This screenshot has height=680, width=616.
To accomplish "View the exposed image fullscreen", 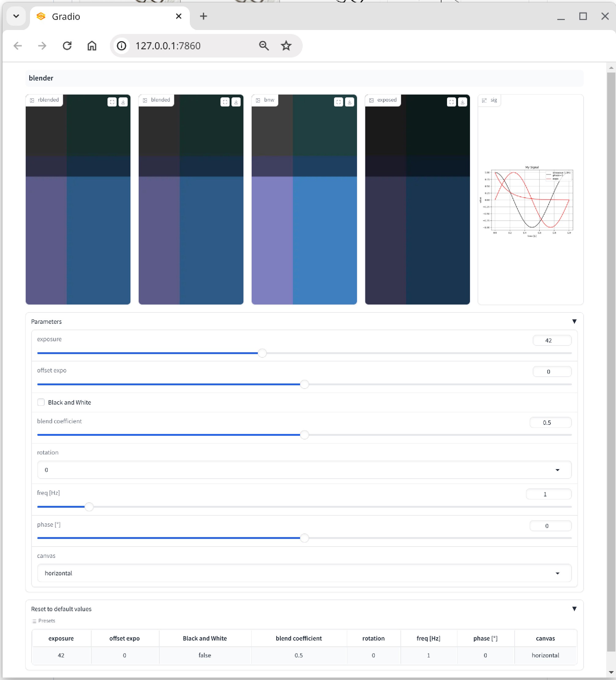I will tap(452, 102).
